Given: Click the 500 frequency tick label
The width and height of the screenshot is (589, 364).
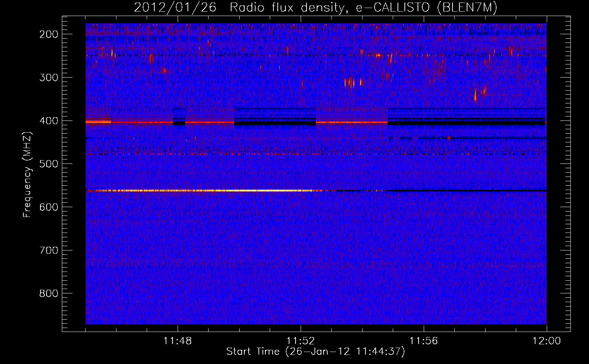Looking at the screenshot, I should click(x=49, y=164).
